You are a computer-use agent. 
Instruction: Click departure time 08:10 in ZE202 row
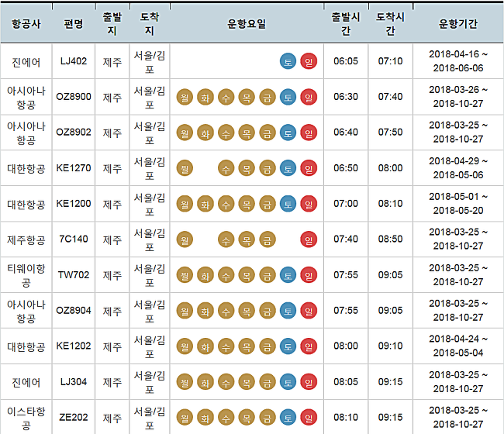click(346, 417)
